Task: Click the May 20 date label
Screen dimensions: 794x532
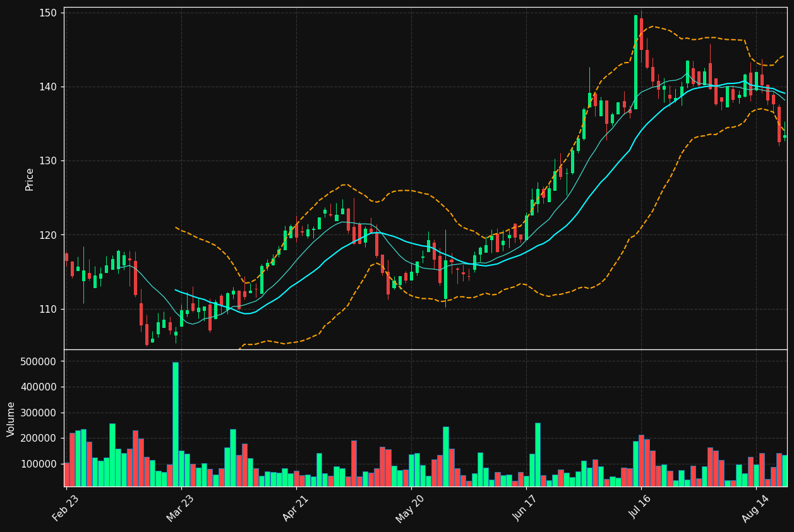Action: pos(411,508)
